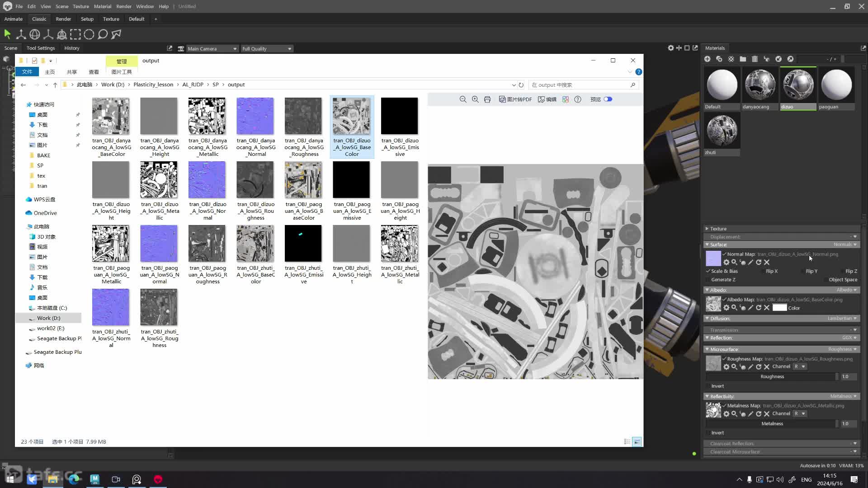The width and height of the screenshot is (868, 488).
Task: Open Normal Map texture settings gear
Action: coord(726,263)
